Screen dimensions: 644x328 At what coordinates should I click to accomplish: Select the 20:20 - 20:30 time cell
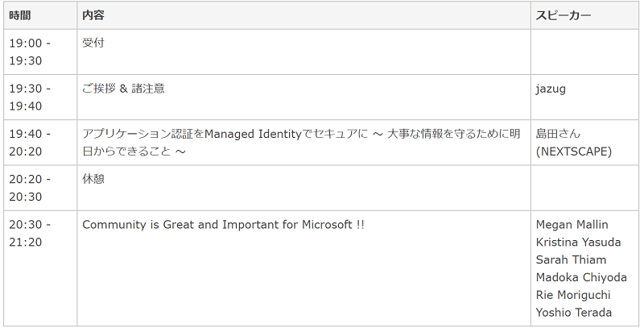pos(40,188)
